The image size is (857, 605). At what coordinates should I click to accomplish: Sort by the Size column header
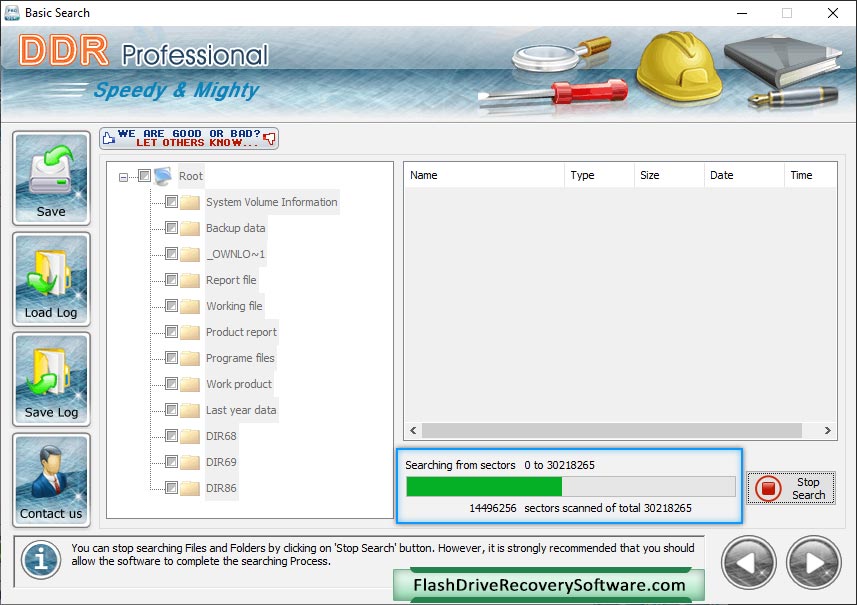point(669,175)
